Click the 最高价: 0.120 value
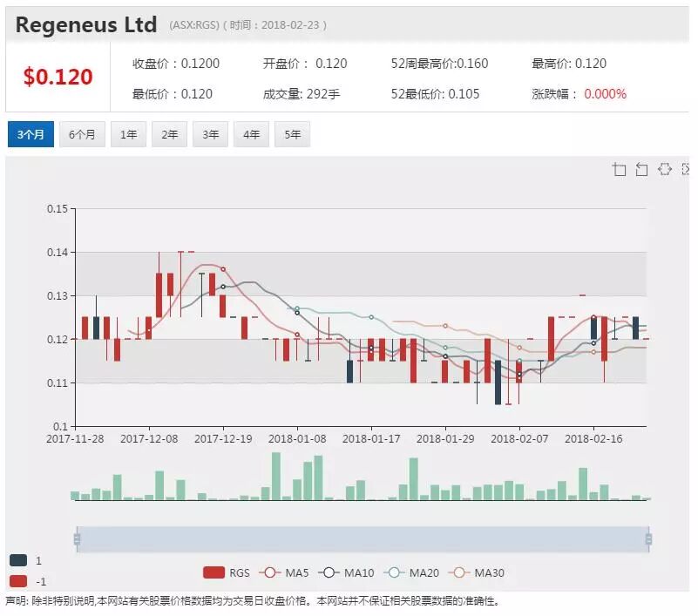The width and height of the screenshot is (698, 616). click(x=569, y=64)
